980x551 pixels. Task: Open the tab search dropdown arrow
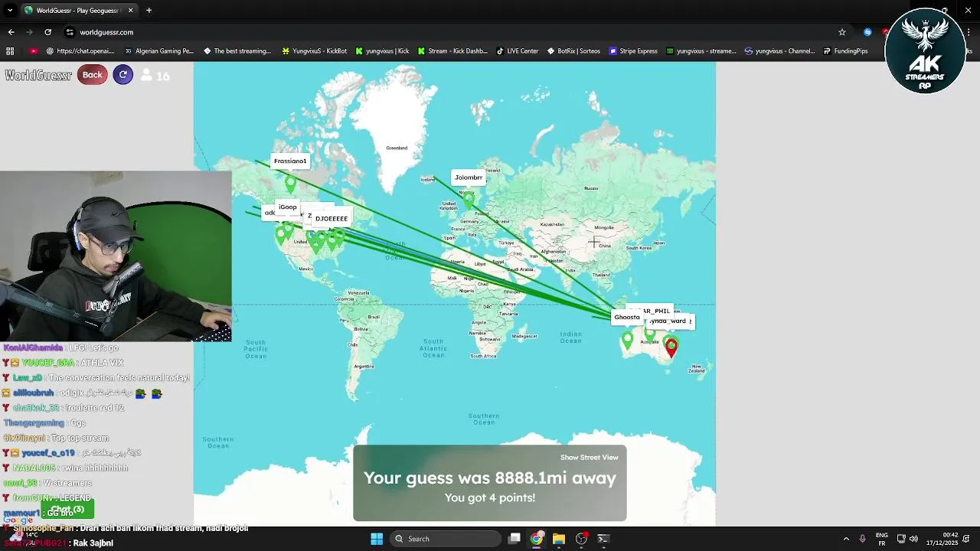point(9,10)
